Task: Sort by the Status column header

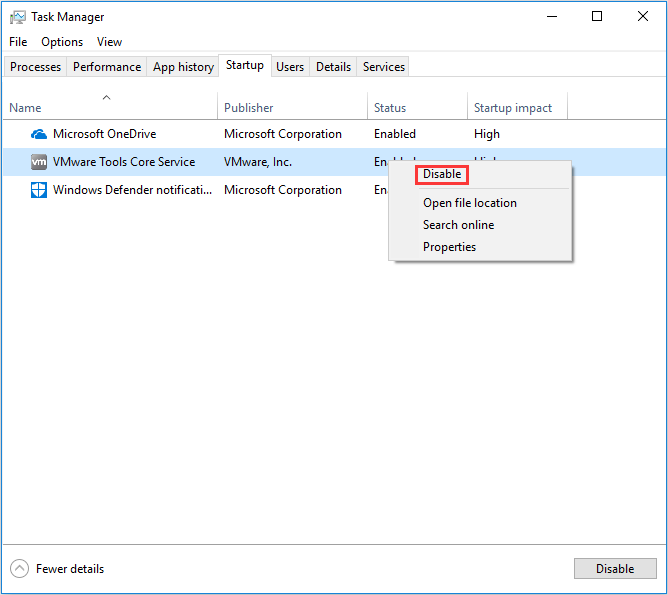Action: coord(418,108)
